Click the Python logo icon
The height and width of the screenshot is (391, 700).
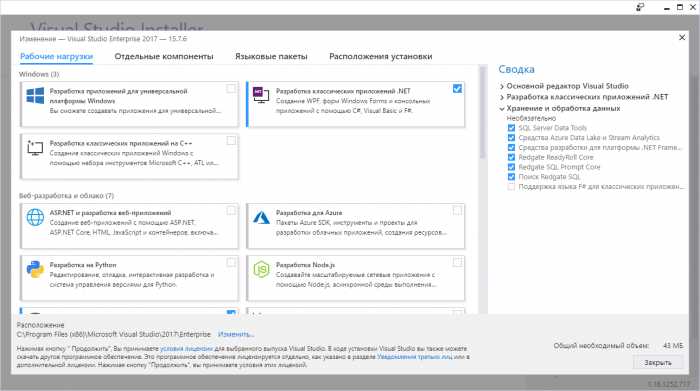coord(35,269)
